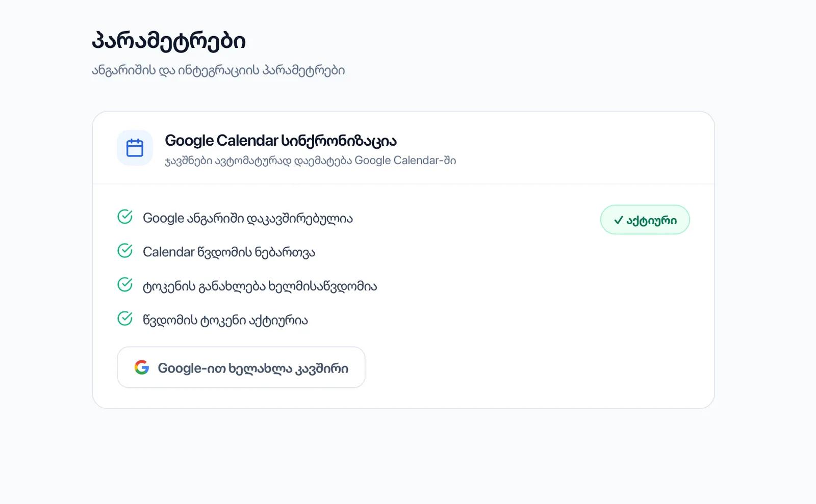
Task: Click the Google ანგარიში დაკავშირებულია status text
Action: point(248,218)
